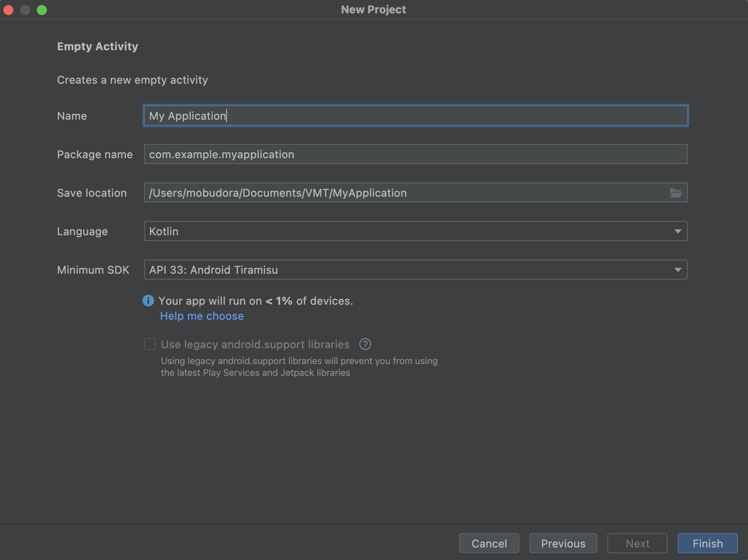Click the Cancel button

pyautogui.click(x=488, y=543)
